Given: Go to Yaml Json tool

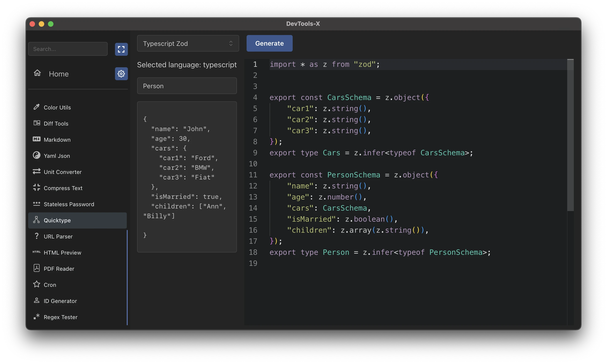Looking at the screenshot, I should pos(57,156).
